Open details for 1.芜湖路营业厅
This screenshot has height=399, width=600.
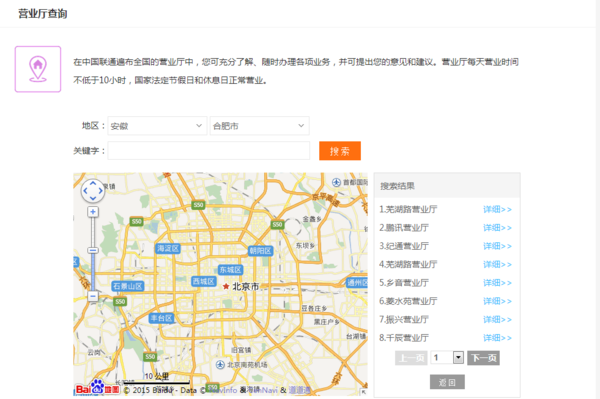497,210
